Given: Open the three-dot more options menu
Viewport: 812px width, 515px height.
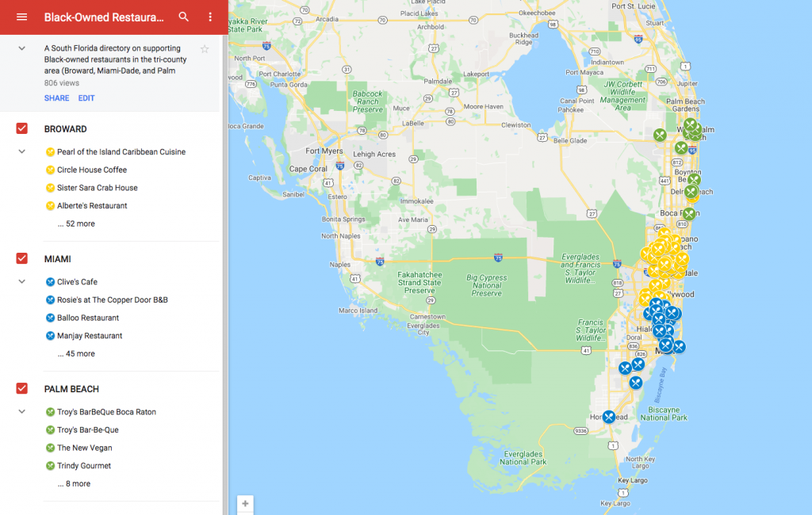Looking at the screenshot, I should click(x=209, y=17).
